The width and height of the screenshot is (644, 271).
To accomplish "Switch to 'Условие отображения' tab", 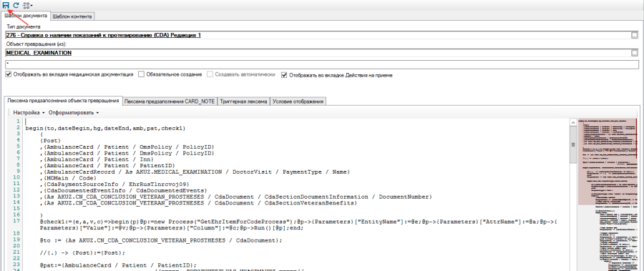I will pos(298,102).
